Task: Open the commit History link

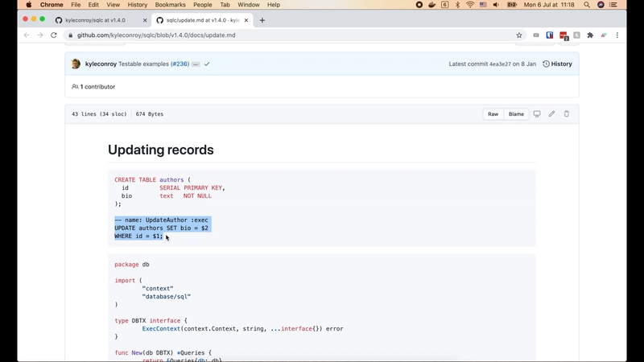Action: click(557, 64)
